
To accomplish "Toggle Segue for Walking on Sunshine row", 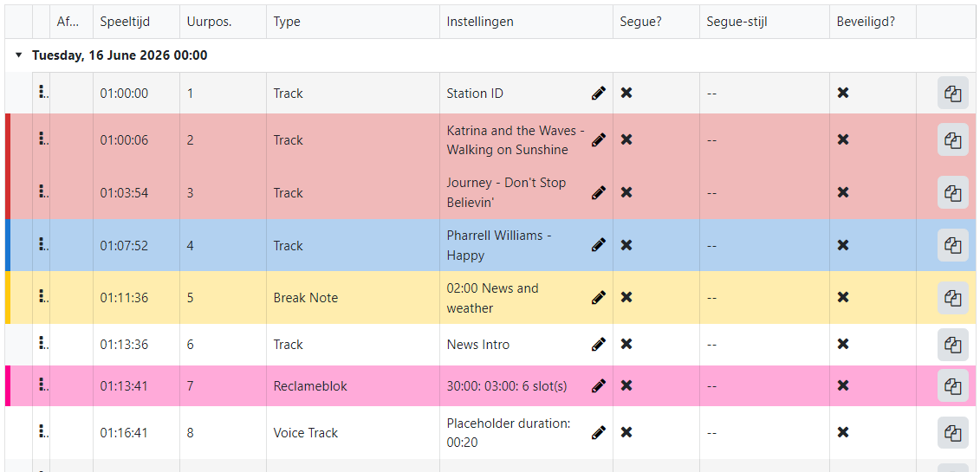I will (626, 139).
